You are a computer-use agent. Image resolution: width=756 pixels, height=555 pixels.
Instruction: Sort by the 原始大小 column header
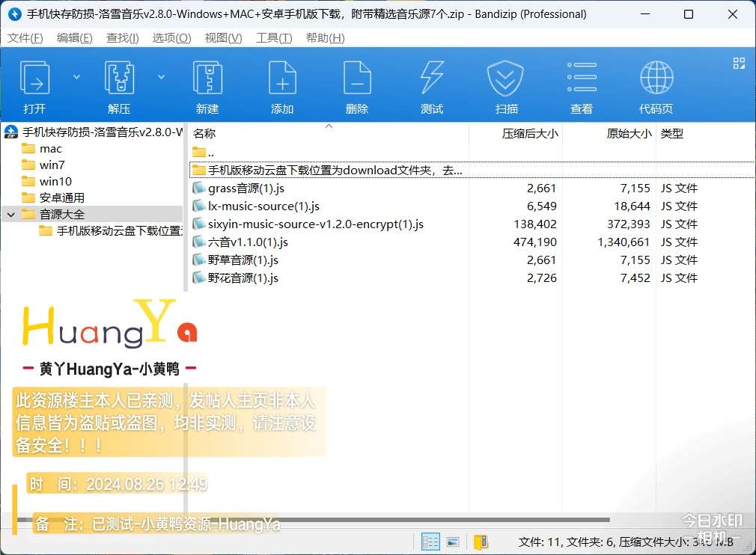630,133
